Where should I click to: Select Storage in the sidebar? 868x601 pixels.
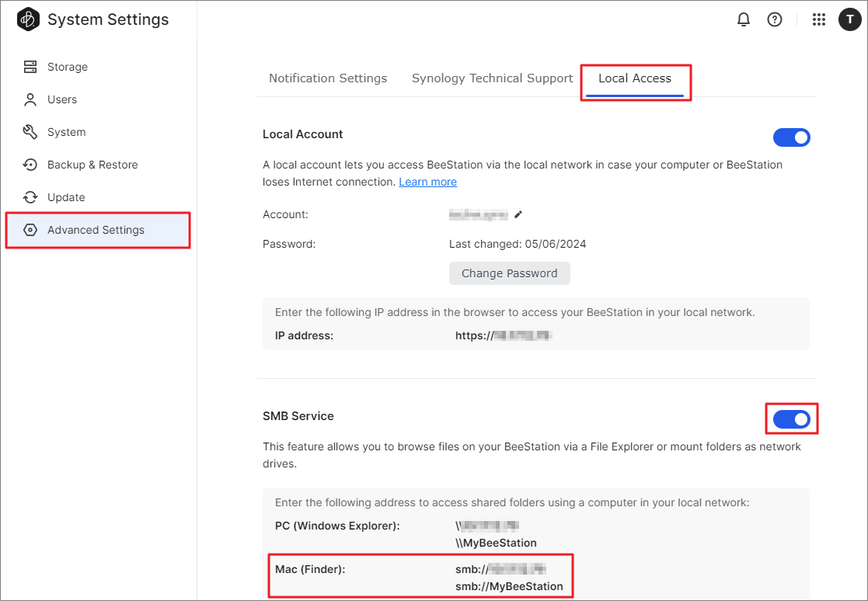pos(66,67)
